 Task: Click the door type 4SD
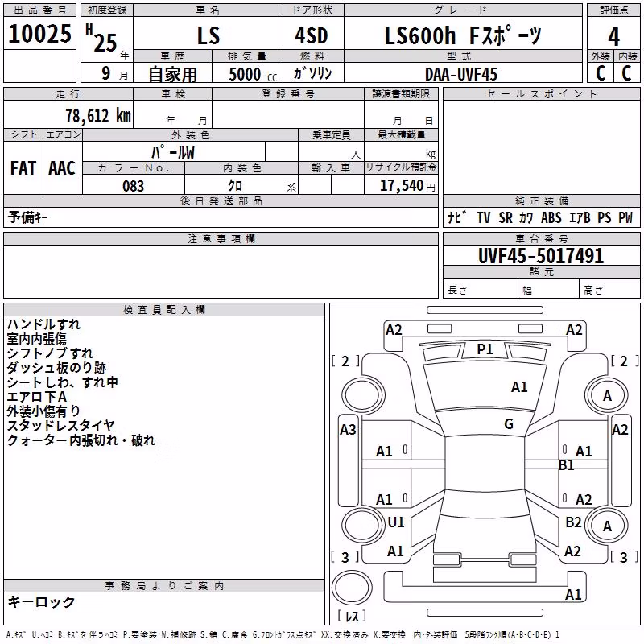tap(312, 36)
